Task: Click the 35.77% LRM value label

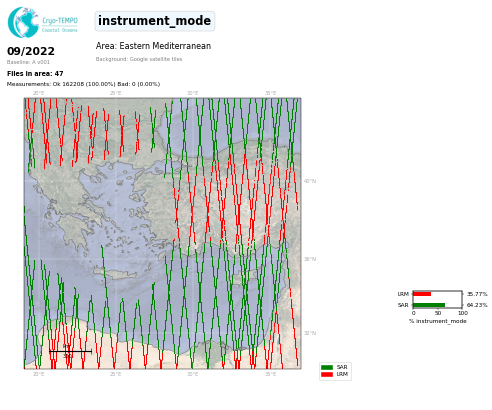Action: [477, 294]
